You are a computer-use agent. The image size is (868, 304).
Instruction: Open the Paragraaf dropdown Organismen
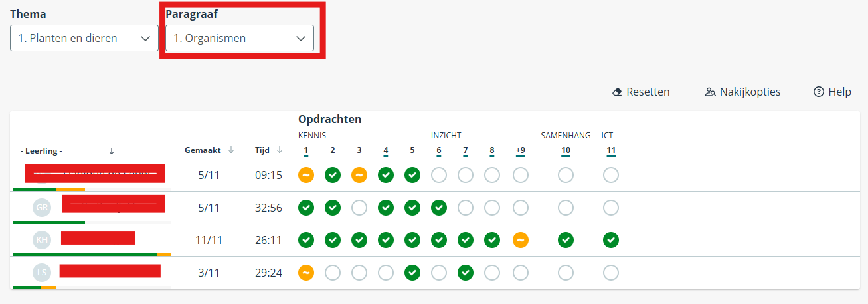(x=240, y=38)
